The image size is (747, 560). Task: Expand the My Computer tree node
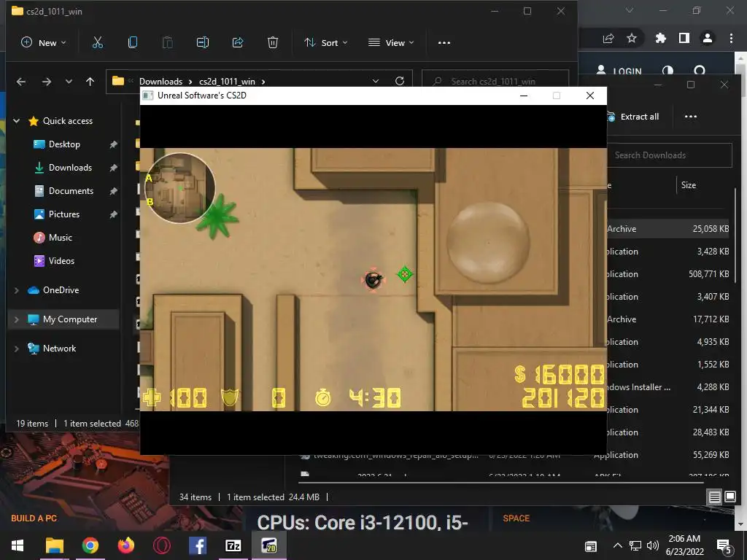tap(16, 319)
